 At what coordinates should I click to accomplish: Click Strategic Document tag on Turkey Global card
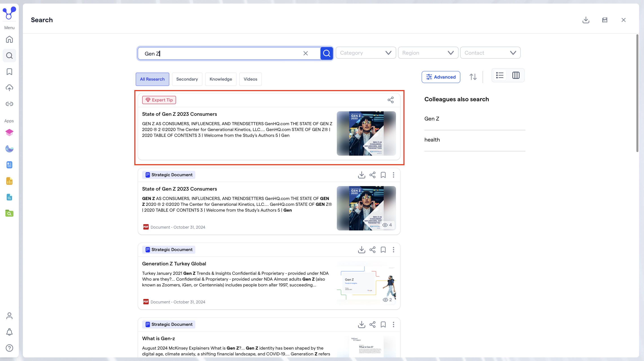tap(169, 250)
